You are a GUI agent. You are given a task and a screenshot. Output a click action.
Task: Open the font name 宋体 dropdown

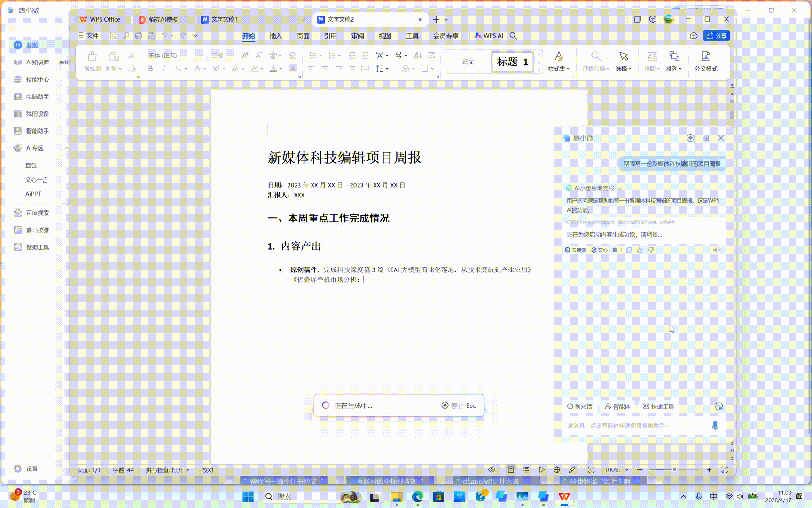(x=203, y=56)
